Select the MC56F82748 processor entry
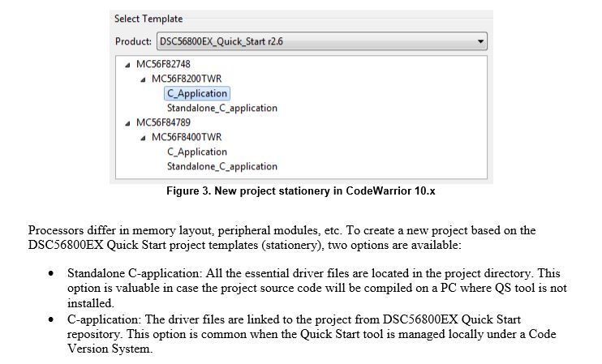Screen dimensions: 602x364 (163, 64)
